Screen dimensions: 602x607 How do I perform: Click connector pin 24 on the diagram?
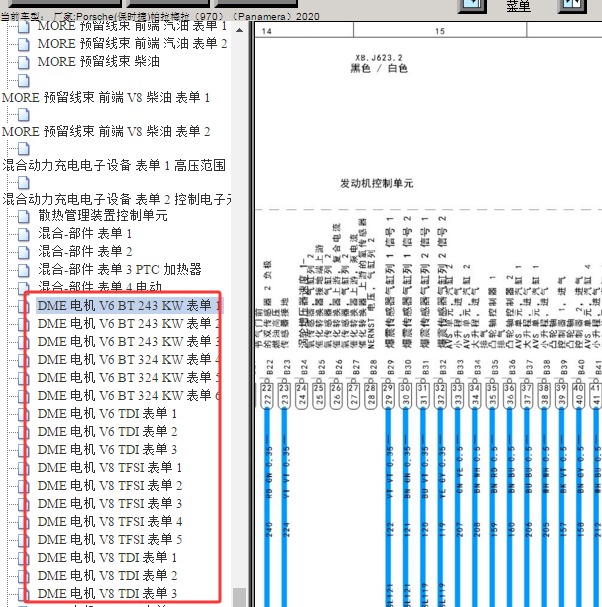pyautogui.click(x=302, y=395)
